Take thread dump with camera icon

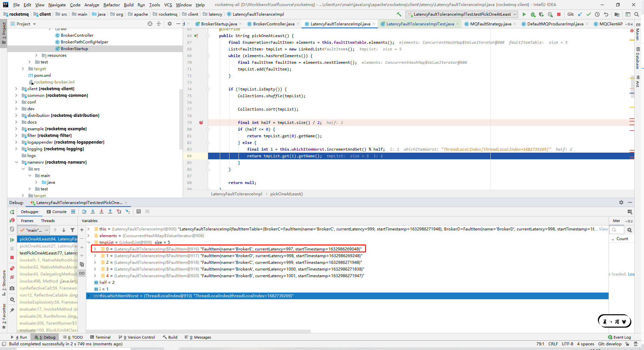(12, 288)
